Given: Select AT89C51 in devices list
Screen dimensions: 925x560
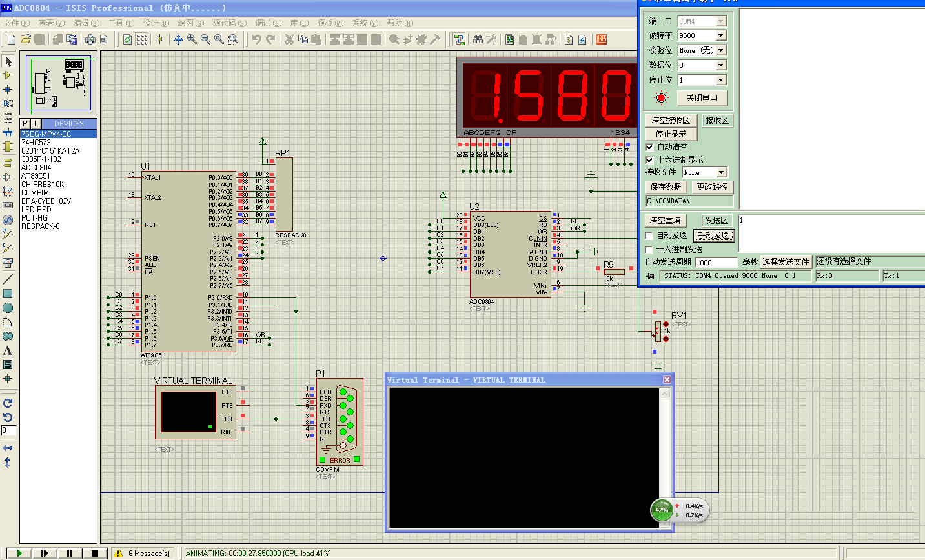Looking at the screenshot, I should 36,176.
